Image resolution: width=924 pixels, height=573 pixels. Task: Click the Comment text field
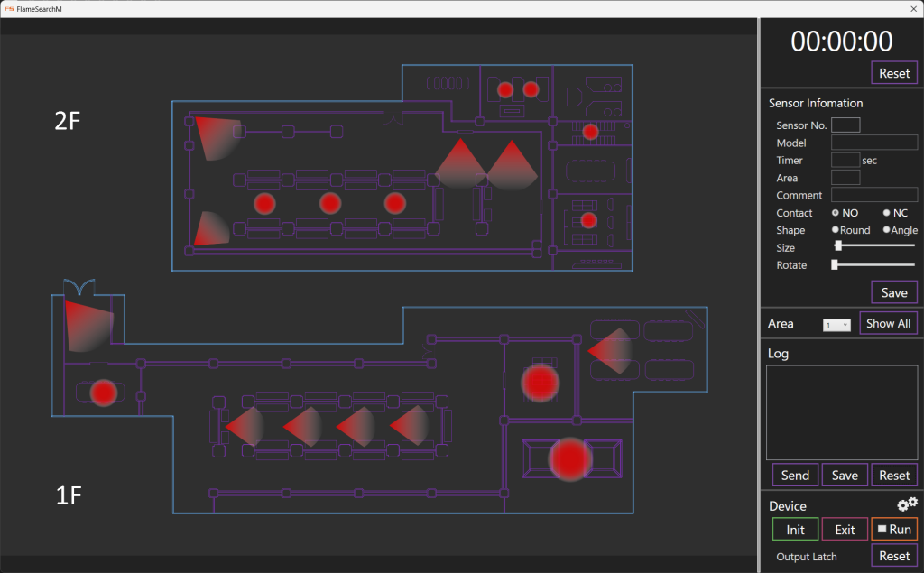point(873,195)
